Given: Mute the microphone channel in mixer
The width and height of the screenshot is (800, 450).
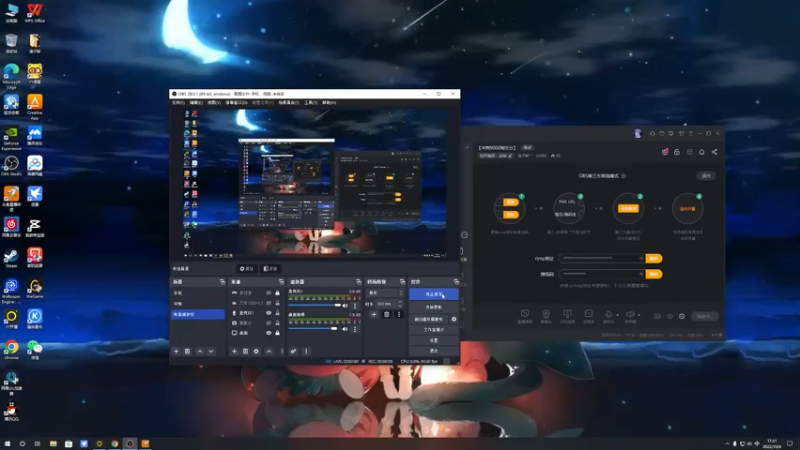Looking at the screenshot, I should 345,306.
